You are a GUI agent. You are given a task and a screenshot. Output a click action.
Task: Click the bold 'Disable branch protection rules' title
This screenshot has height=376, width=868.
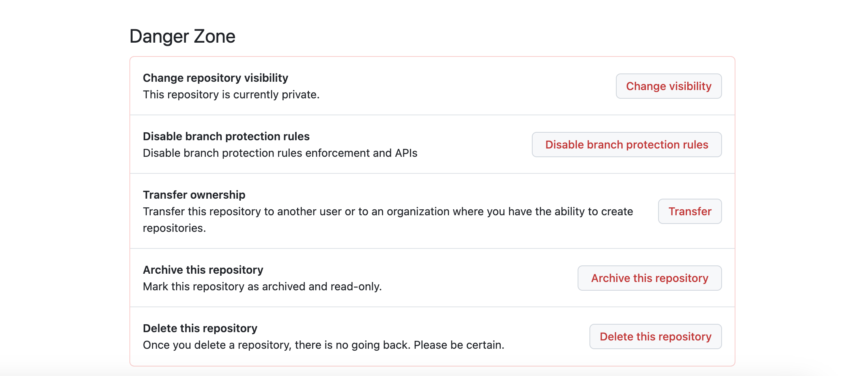(x=226, y=136)
